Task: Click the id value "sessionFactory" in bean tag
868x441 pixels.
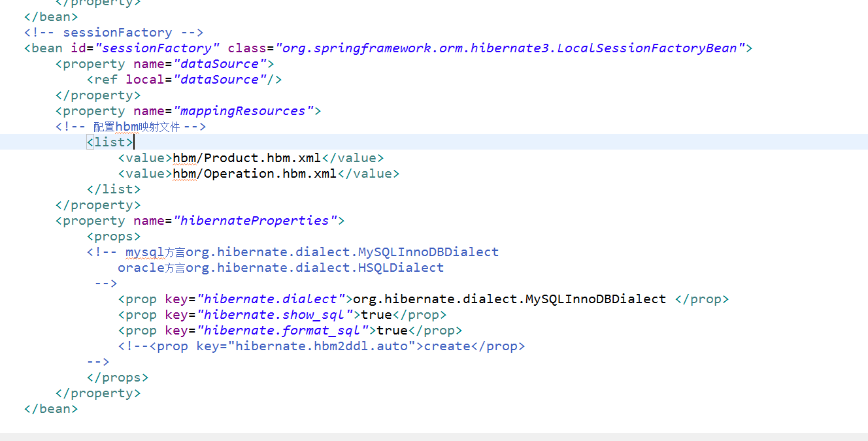Action: click(x=157, y=48)
